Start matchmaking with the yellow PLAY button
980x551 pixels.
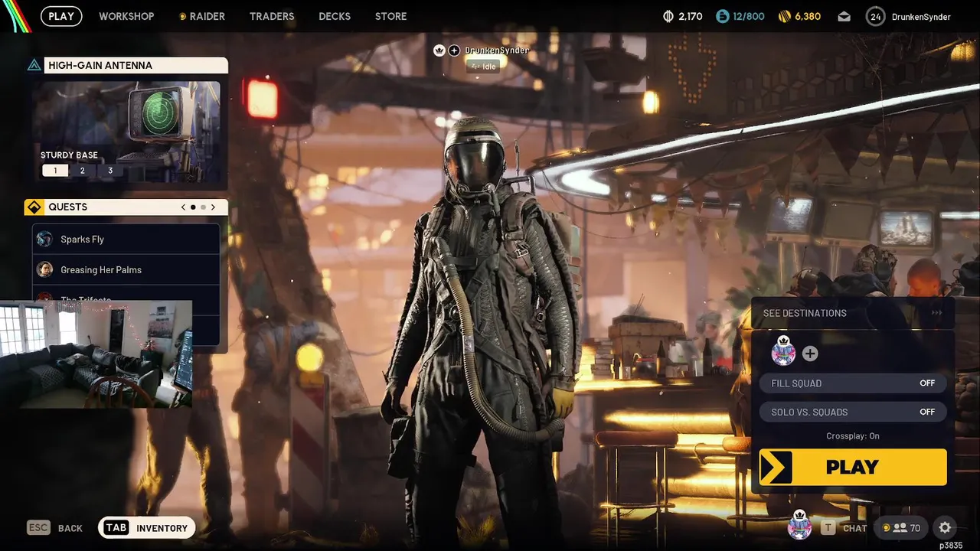[853, 467]
